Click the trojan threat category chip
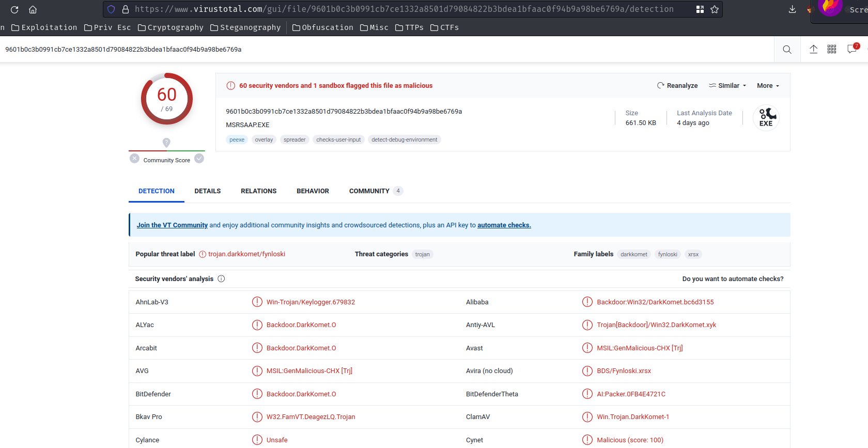The height and width of the screenshot is (448, 868). (423, 254)
